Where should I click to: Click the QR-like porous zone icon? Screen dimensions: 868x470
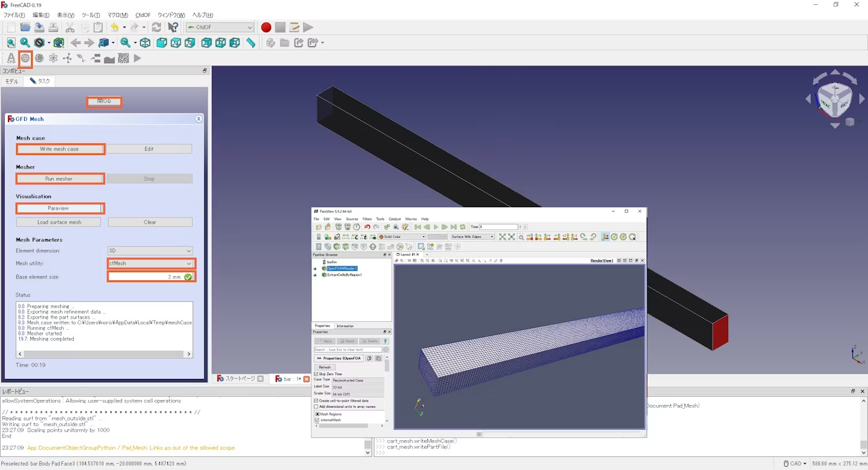[123, 58]
